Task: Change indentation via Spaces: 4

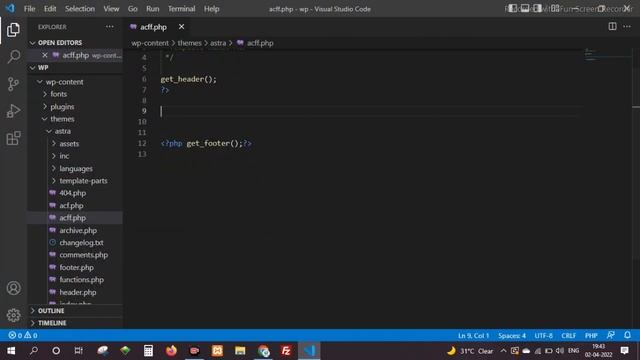Action: click(x=512, y=336)
